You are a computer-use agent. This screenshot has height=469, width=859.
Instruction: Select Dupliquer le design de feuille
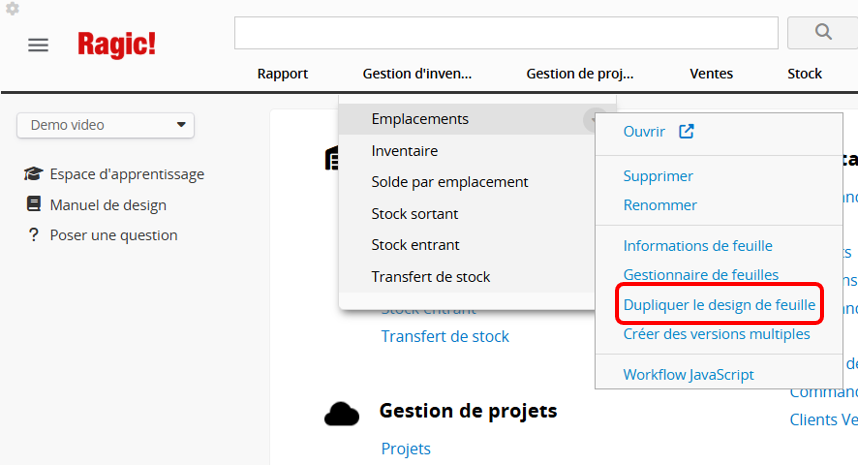click(x=719, y=304)
